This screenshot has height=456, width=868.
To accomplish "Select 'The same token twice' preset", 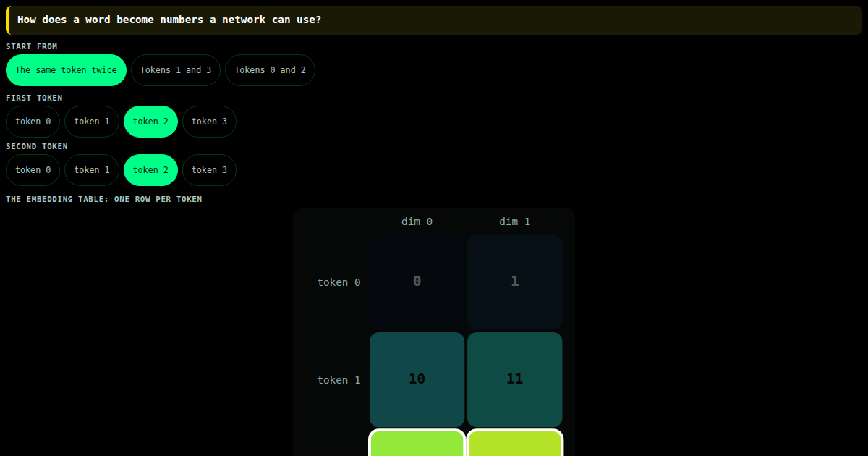I will click(x=66, y=70).
